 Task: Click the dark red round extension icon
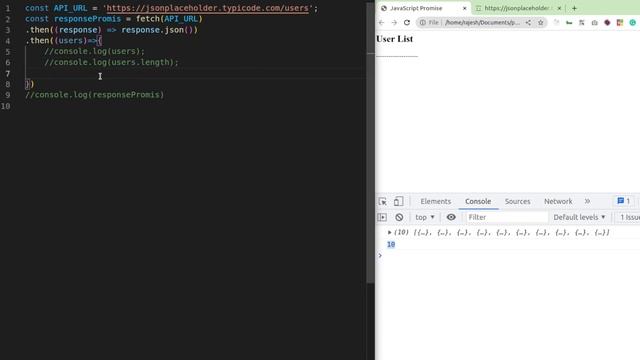607,23
